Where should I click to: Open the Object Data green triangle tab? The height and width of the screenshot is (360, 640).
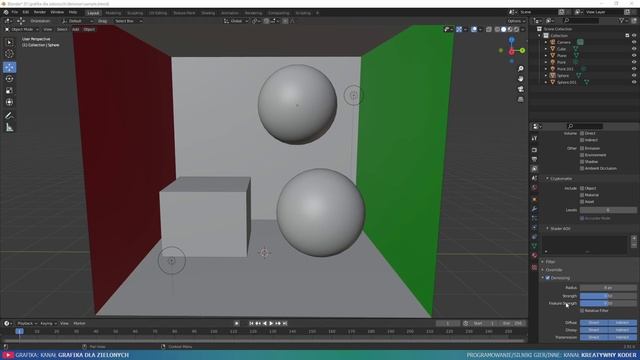point(534,246)
